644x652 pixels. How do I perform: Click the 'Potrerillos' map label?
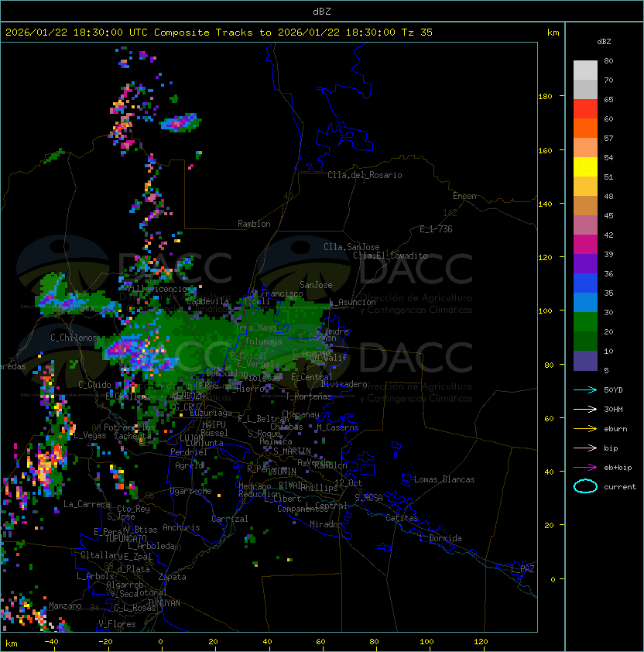[x=129, y=427]
